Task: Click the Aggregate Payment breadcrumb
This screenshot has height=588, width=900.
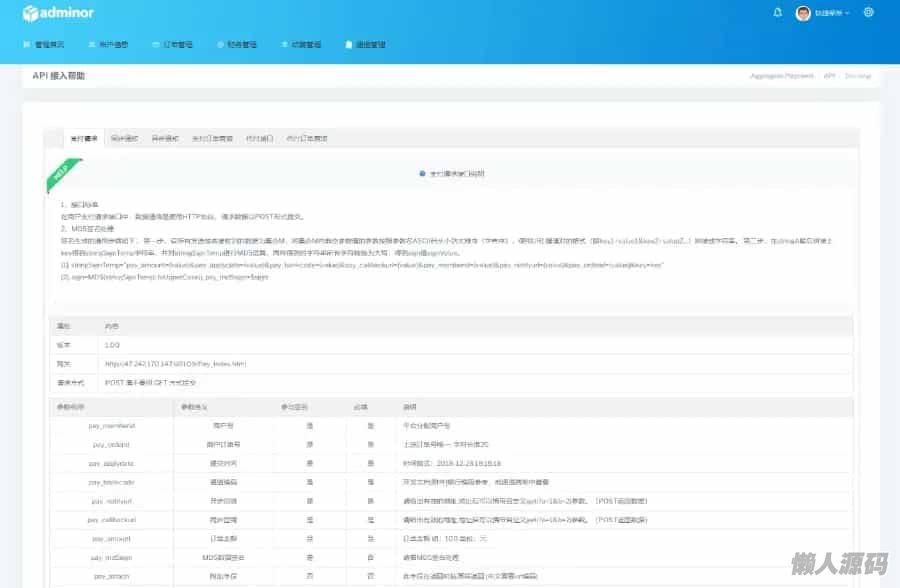Action: [x=782, y=76]
